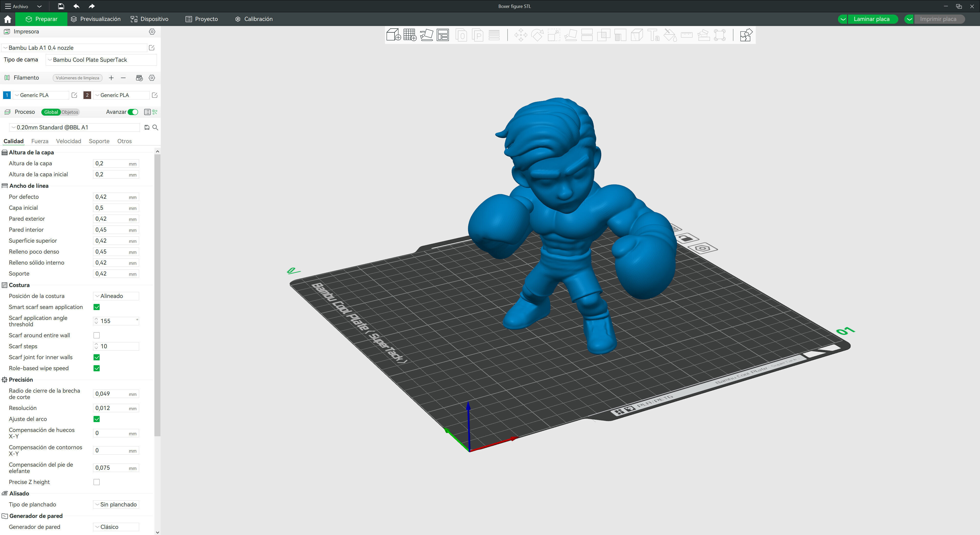
Task: Toggle the Avanzar advanced mode switch
Action: tap(133, 112)
